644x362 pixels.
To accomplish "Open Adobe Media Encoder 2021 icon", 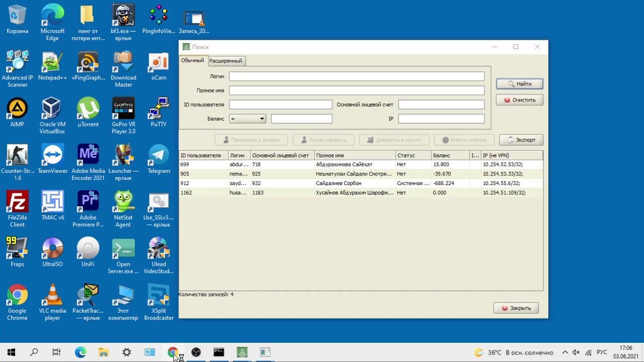I will tap(88, 162).
